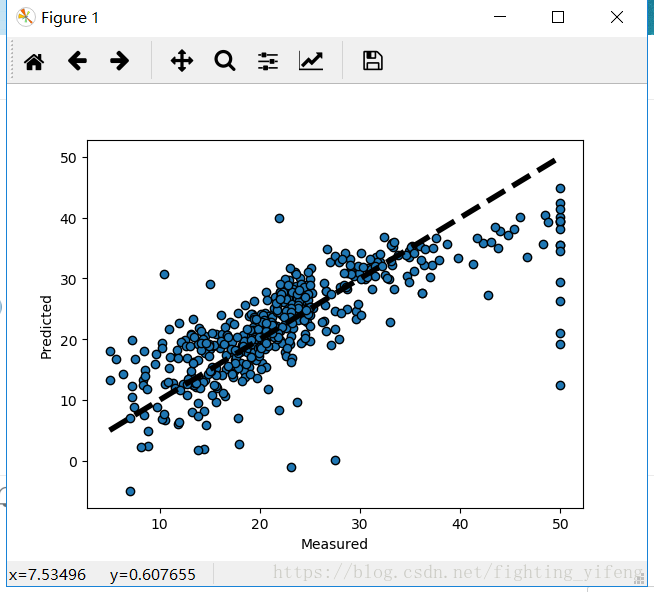Click the x-axis tick label 40
This screenshot has width=654, height=592.
click(460, 524)
